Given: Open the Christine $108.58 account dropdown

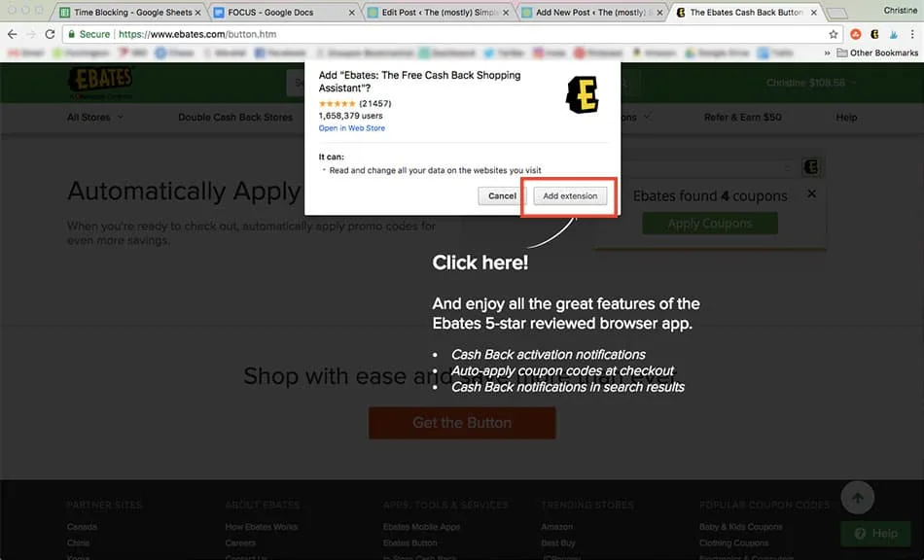Looking at the screenshot, I should pos(811,83).
